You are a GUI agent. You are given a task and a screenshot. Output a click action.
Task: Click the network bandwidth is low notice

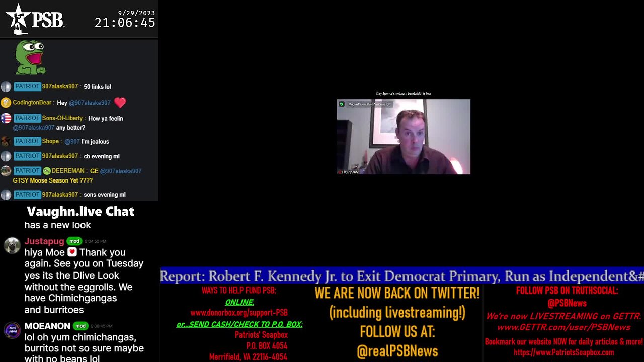coord(404,93)
